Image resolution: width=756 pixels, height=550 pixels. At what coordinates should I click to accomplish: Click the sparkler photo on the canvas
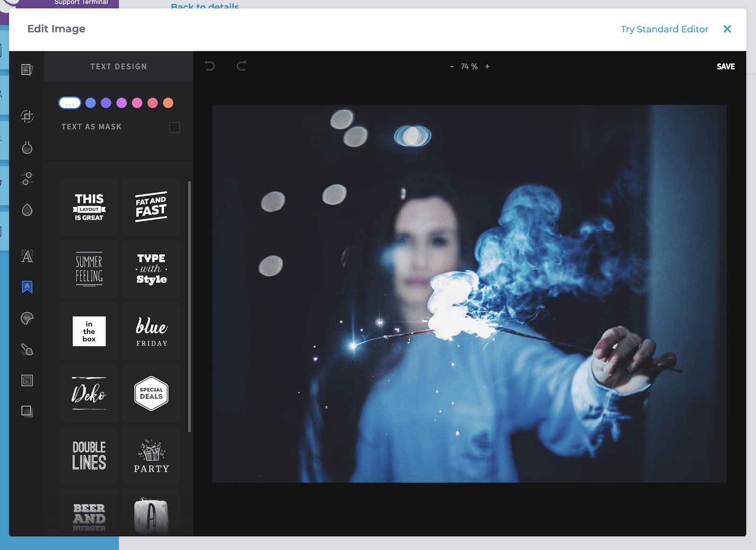point(469,294)
